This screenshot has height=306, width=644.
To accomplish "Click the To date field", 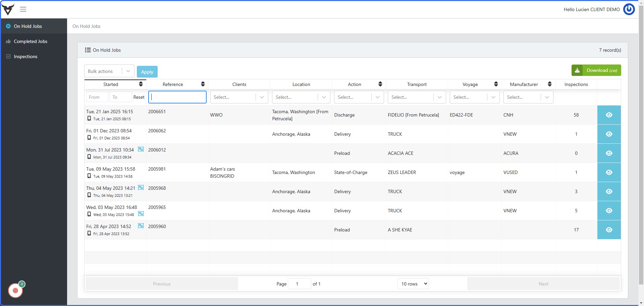I will coord(120,97).
